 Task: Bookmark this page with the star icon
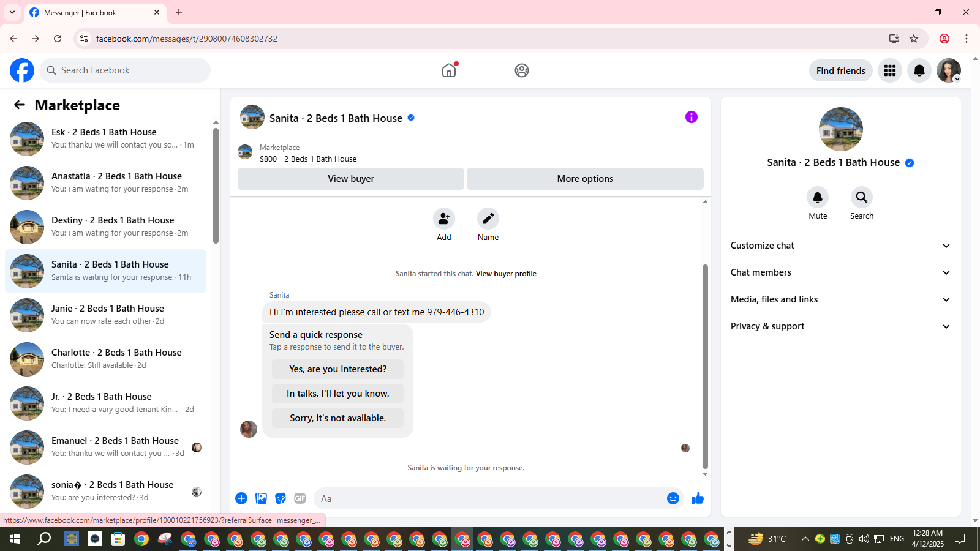[x=914, y=39]
